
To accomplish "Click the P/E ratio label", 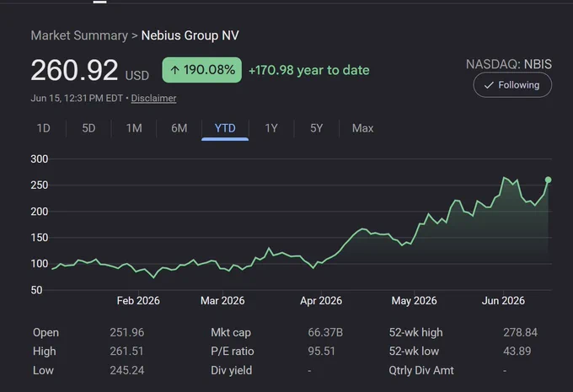I will click(232, 351).
